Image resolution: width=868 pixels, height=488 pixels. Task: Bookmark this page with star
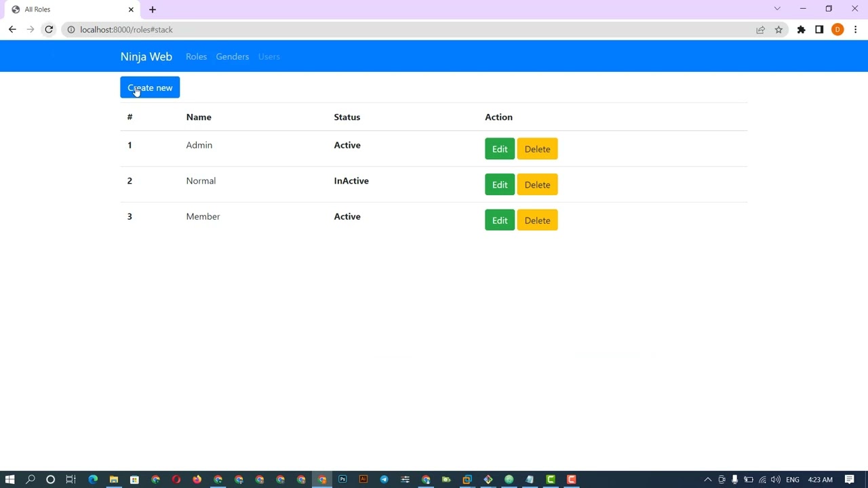coord(778,30)
